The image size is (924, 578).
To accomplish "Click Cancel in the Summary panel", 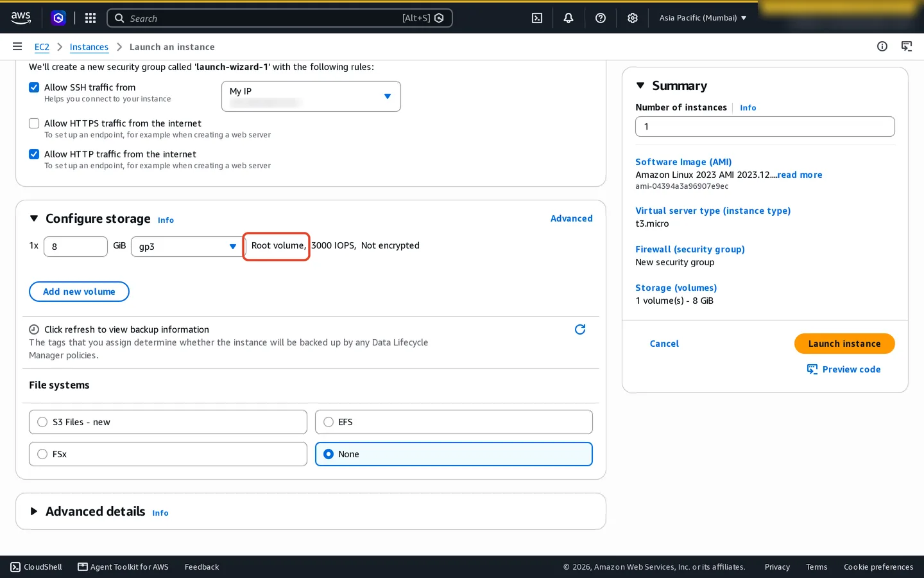I will click(x=664, y=344).
